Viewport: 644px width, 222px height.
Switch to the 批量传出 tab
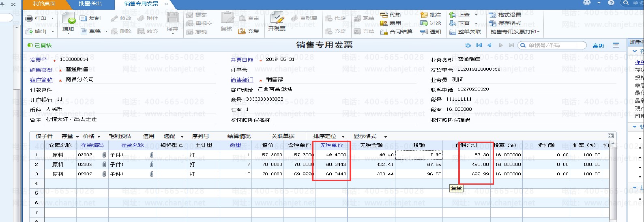pyautogui.click(x=90, y=4)
